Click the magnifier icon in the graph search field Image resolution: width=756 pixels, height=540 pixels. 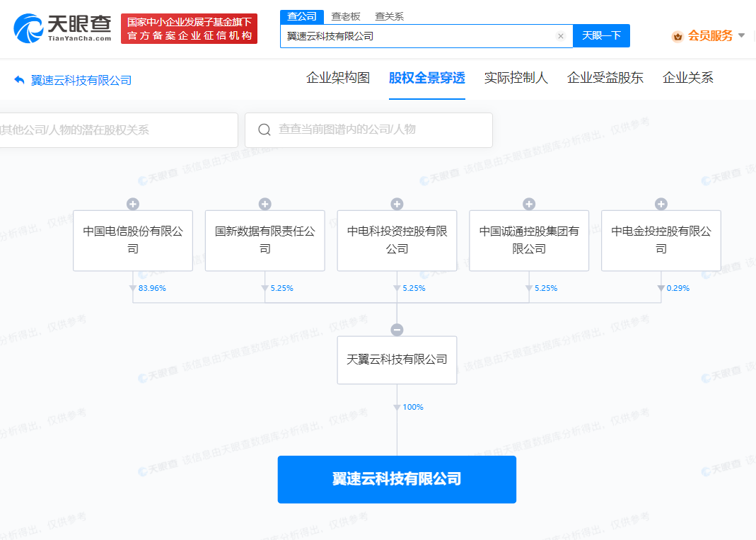point(264,130)
